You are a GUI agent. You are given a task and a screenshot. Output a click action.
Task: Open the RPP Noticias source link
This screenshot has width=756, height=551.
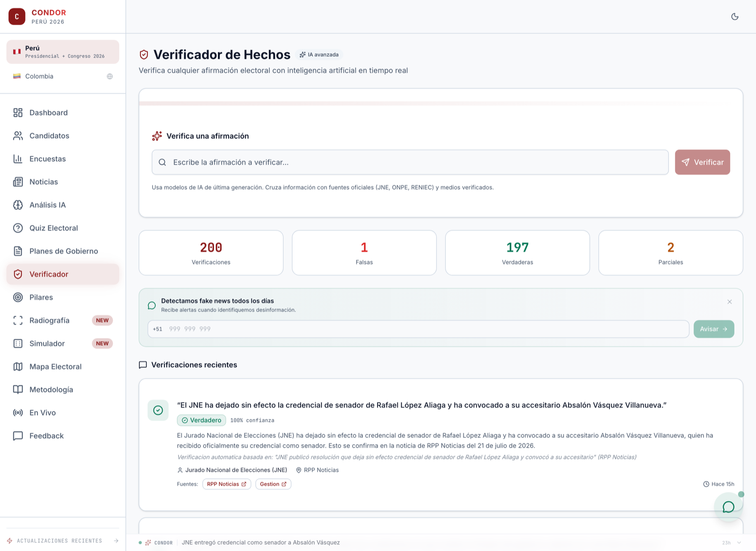click(227, 484)
